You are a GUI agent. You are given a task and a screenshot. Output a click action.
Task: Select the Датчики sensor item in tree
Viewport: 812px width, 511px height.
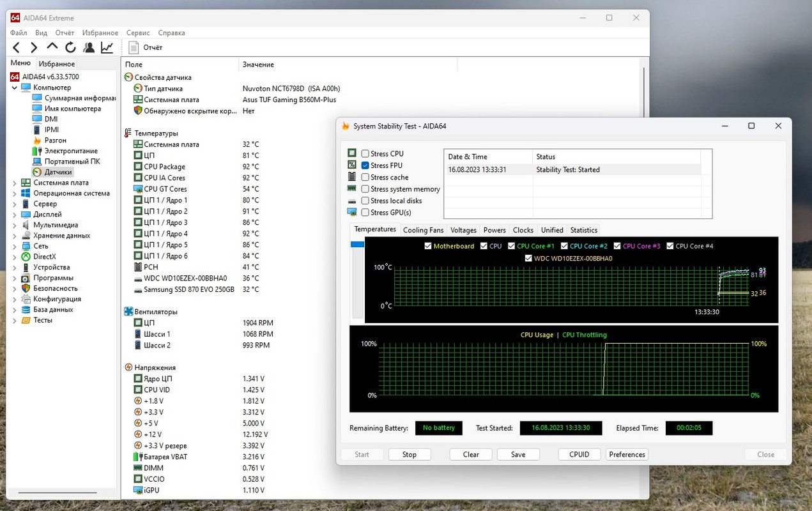click(x=58, y=172)
